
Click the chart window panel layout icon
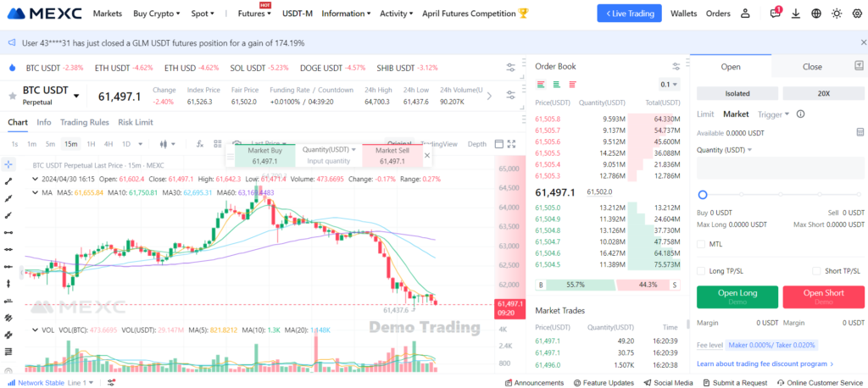498,144
